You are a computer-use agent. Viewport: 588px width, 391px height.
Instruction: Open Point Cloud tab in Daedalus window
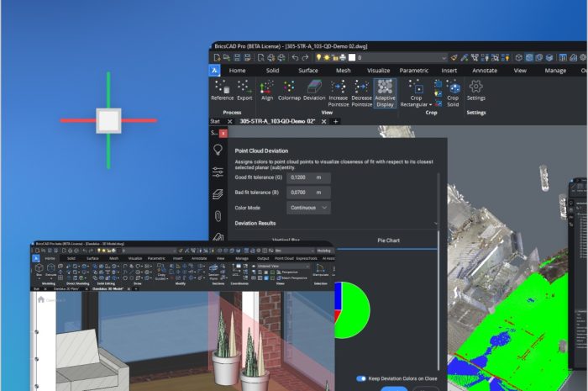click(284, 258)
